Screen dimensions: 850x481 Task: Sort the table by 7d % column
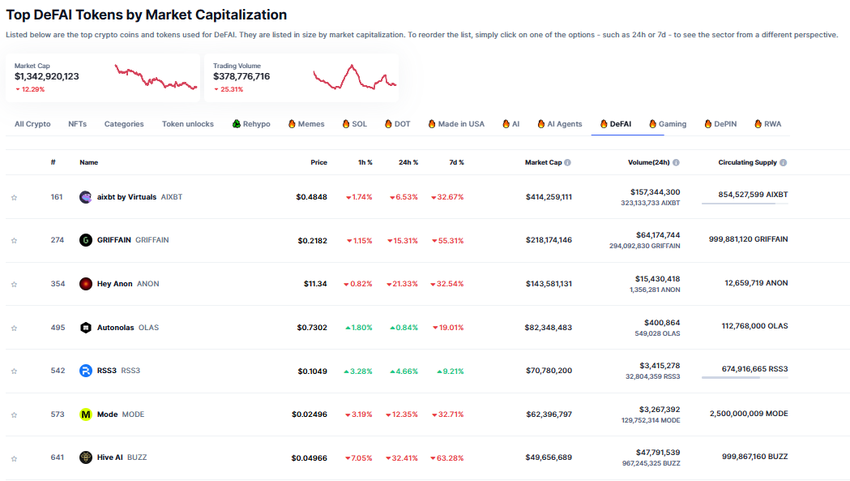click(x=454, y=162)
